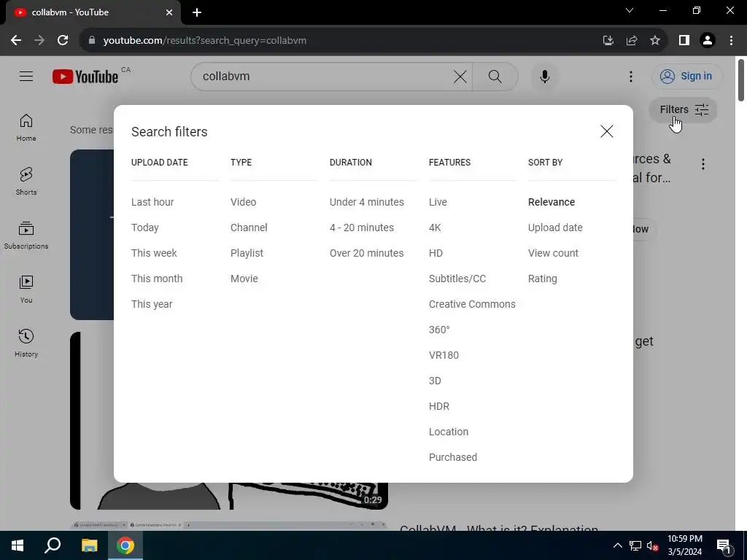
Task: Open video options for first result
Action: (x=703, y=164)
